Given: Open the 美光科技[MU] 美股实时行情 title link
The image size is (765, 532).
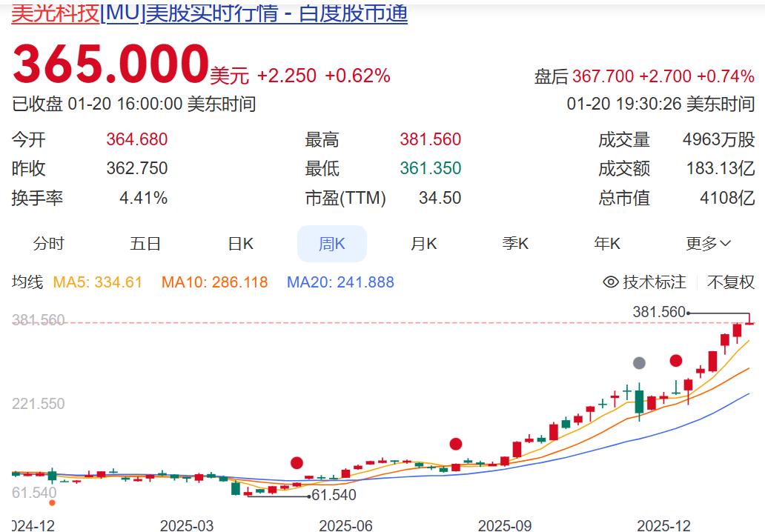Looking at the screenshot, I should (209, 13).
